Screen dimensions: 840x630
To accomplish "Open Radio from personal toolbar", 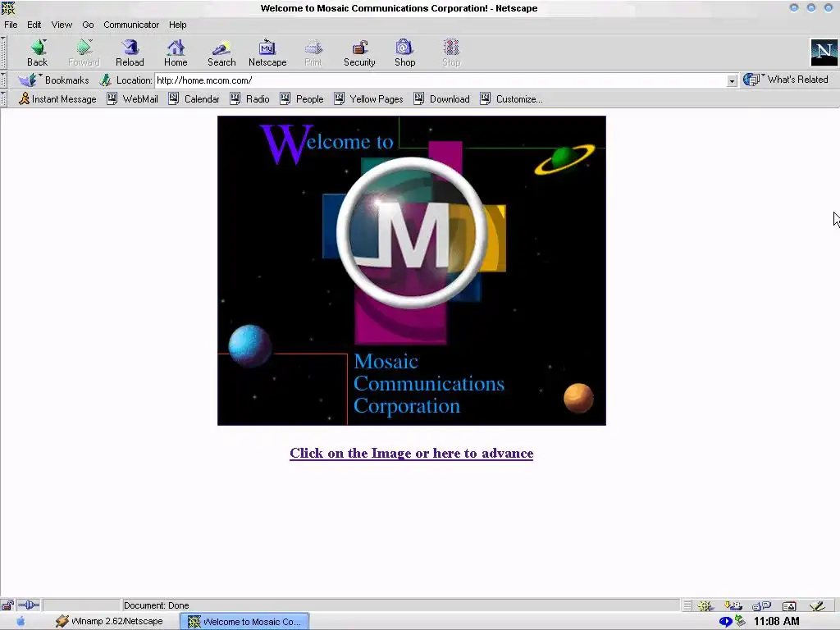I will click(x=249, y=99).
